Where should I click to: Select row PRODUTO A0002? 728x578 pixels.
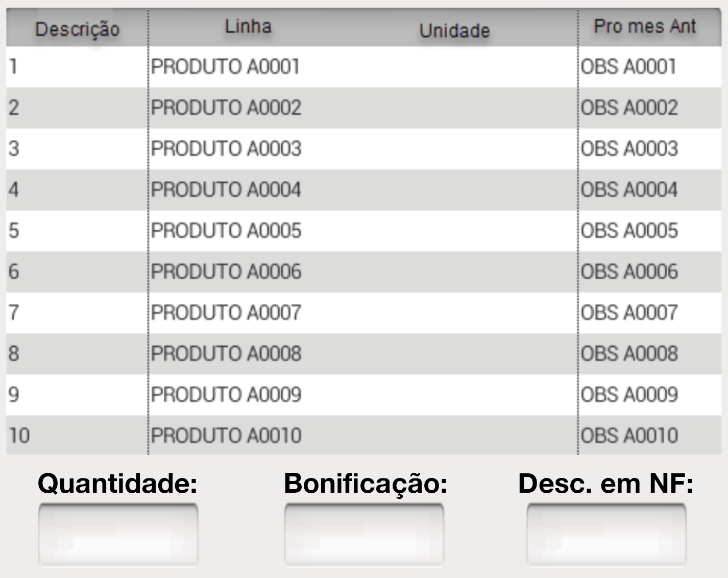click(364, 108)
